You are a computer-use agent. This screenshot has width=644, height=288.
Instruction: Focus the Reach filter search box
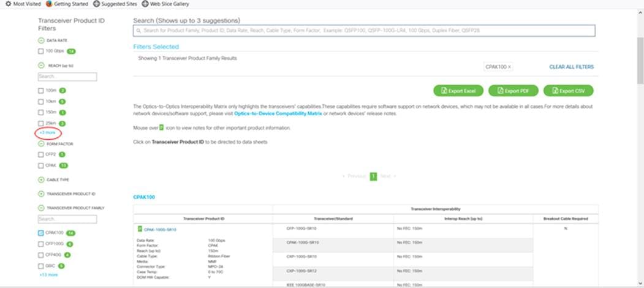67,77
